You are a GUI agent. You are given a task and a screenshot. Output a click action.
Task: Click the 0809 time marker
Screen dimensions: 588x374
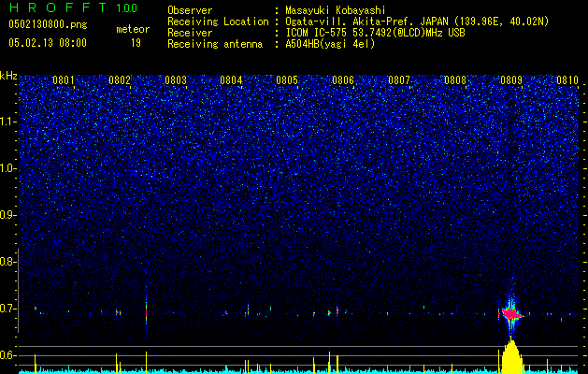(x=511, y=80)
